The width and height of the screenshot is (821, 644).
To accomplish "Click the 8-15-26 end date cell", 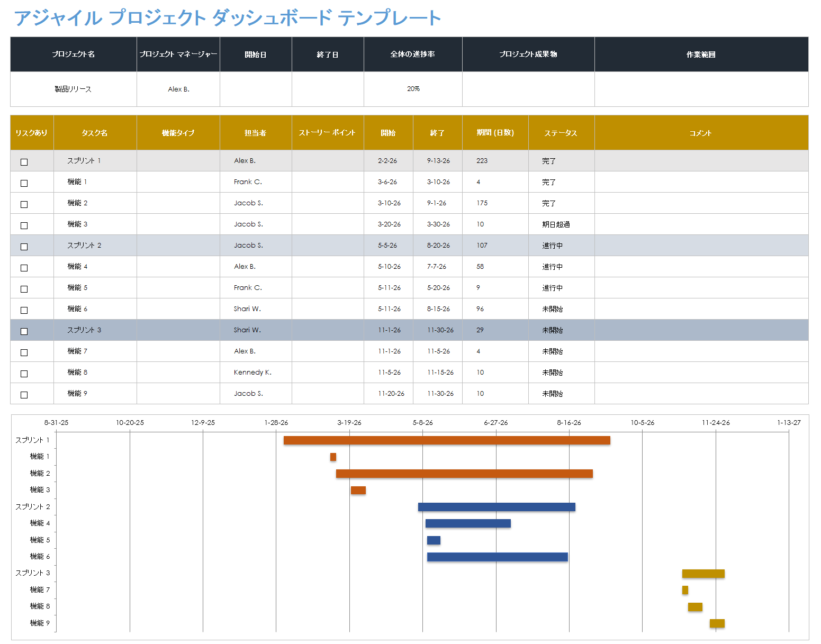I will click(438, 309).
